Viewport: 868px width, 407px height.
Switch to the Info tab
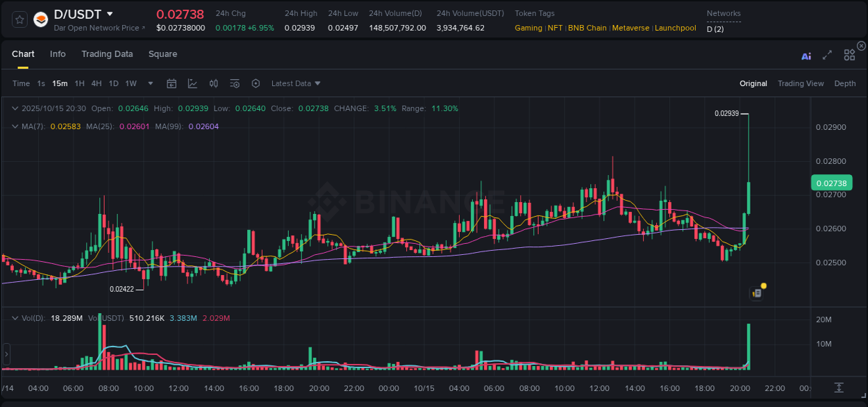click(58, 53)
